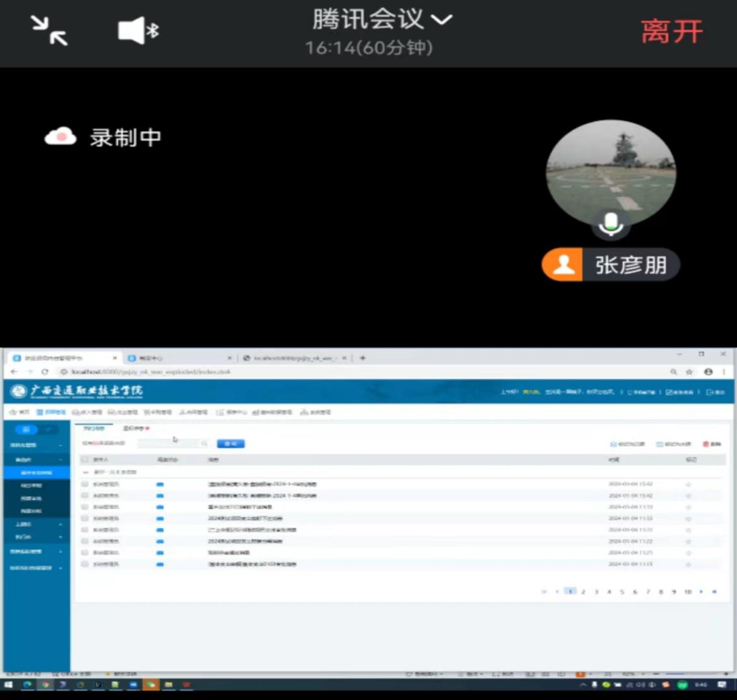Image resolution: width=737 pixels, height=700 pixels.
Task: Click the Windows Start button
Action: [x=9, y=685]
